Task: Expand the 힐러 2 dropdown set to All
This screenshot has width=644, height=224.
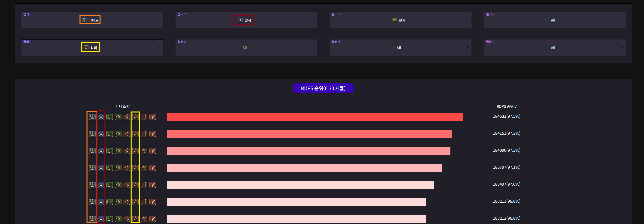Action: click(x=555, y=20)
